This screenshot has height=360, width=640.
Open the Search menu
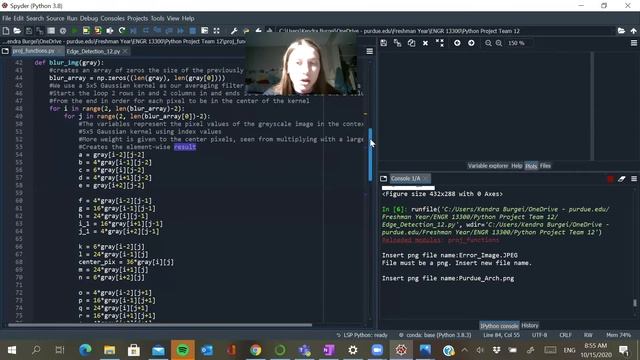point(35,18)
